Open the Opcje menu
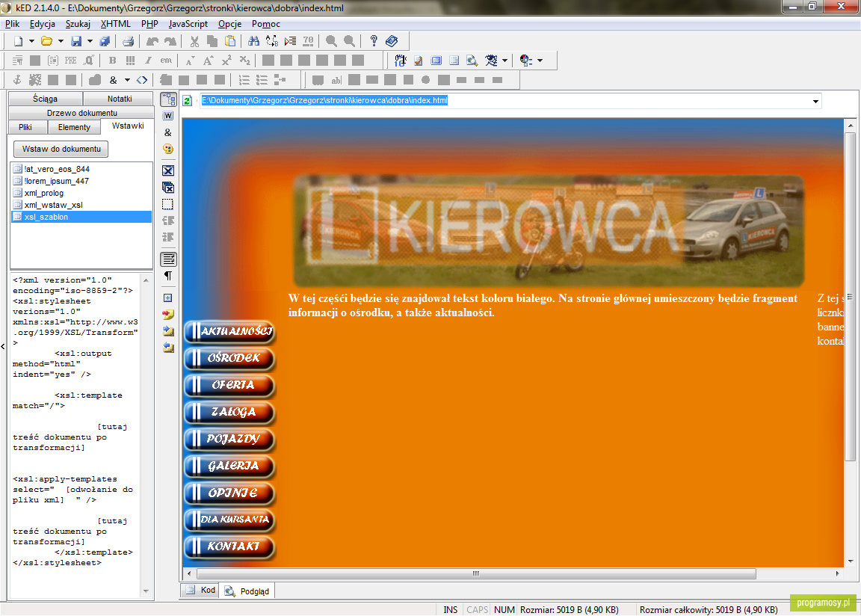 coord(229,24)
